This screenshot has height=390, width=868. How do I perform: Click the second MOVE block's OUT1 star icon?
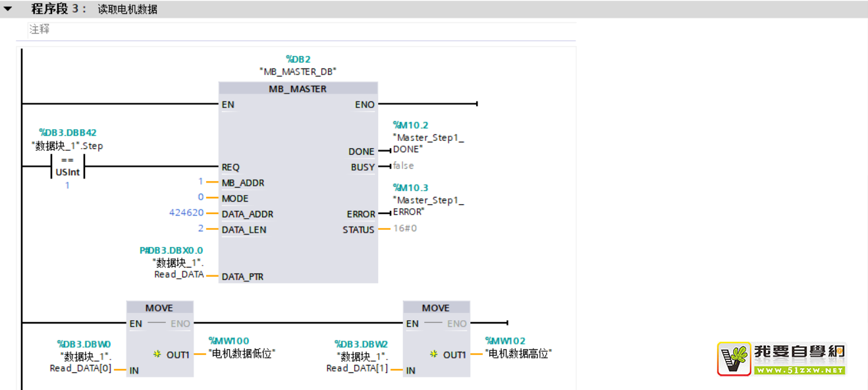[433, 354]
